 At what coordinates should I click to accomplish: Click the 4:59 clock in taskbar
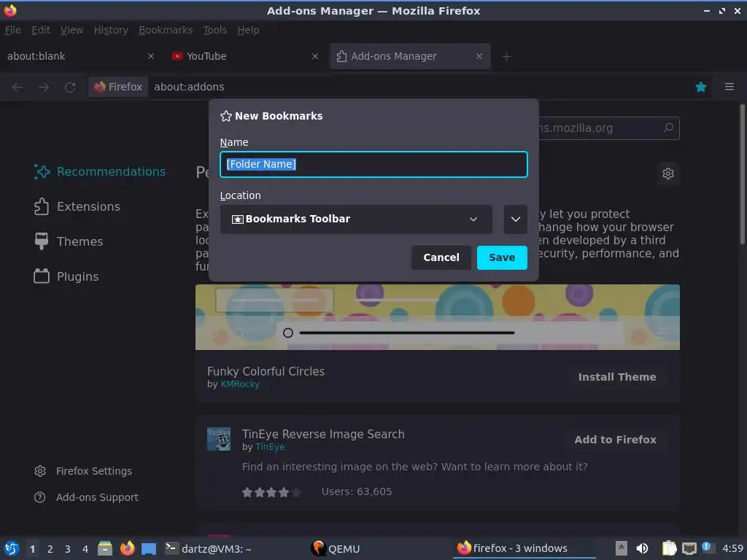732,548
